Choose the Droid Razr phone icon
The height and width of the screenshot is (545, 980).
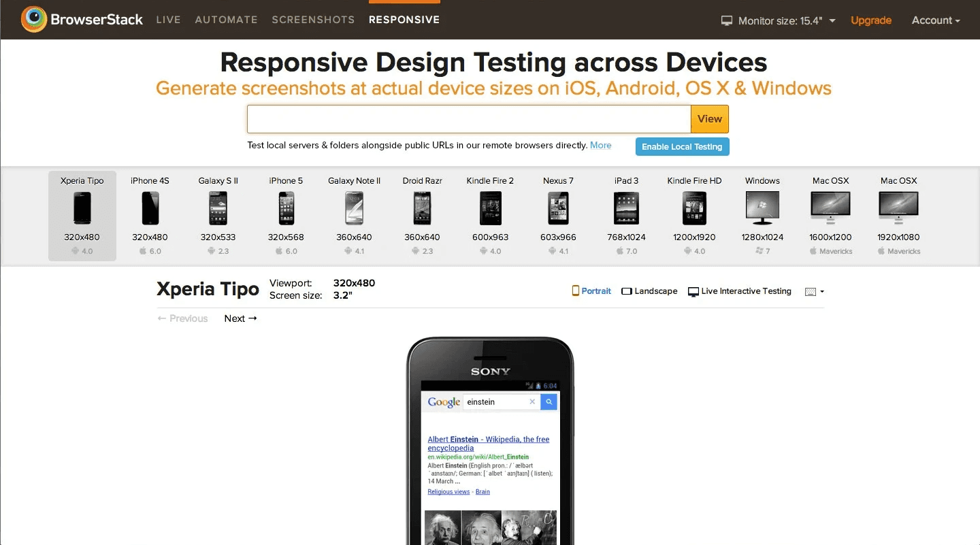click(423, 208)
